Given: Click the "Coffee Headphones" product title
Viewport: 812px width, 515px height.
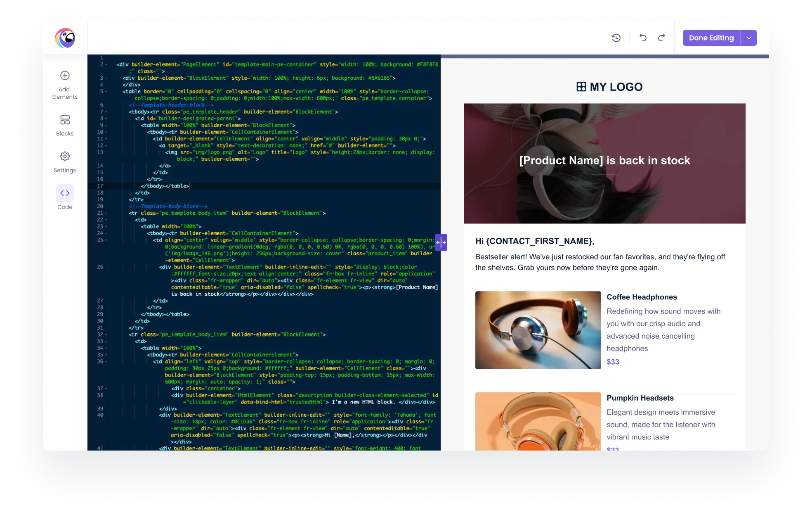Looking at the screenshot, I should (642, 297).
